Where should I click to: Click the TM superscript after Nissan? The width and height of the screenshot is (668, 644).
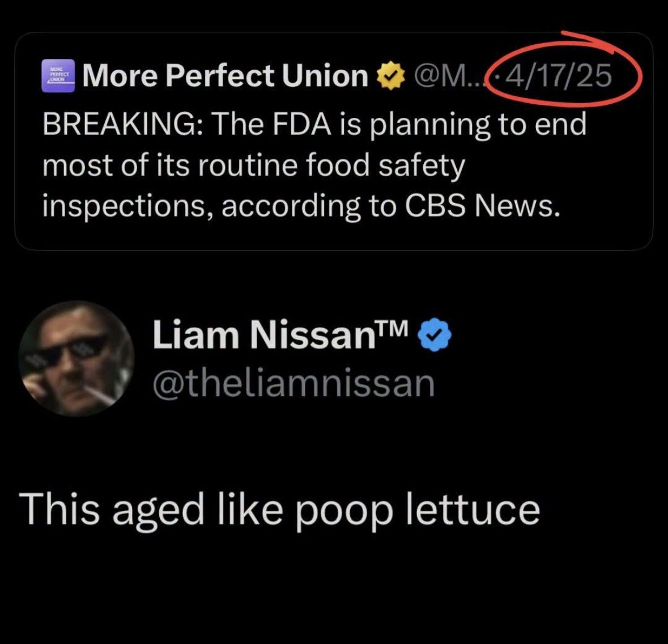pyautogui.click(x=393, y=327)
